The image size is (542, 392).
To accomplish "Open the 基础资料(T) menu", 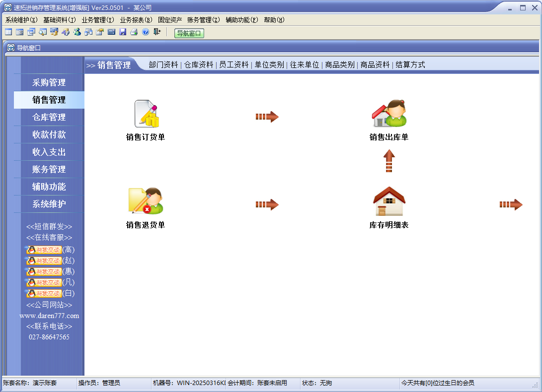I will click(60, 20).
